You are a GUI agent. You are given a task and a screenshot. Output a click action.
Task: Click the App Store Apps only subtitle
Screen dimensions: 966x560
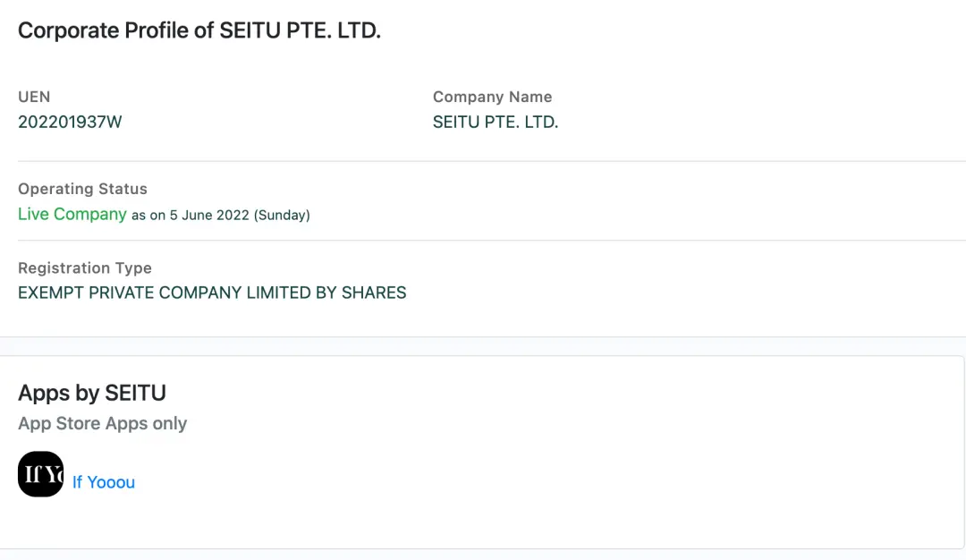pos(103,423)
